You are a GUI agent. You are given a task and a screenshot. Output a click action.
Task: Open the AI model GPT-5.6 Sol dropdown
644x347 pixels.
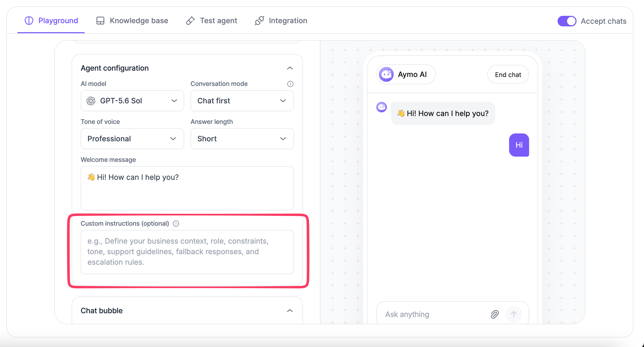coord(132,101)
